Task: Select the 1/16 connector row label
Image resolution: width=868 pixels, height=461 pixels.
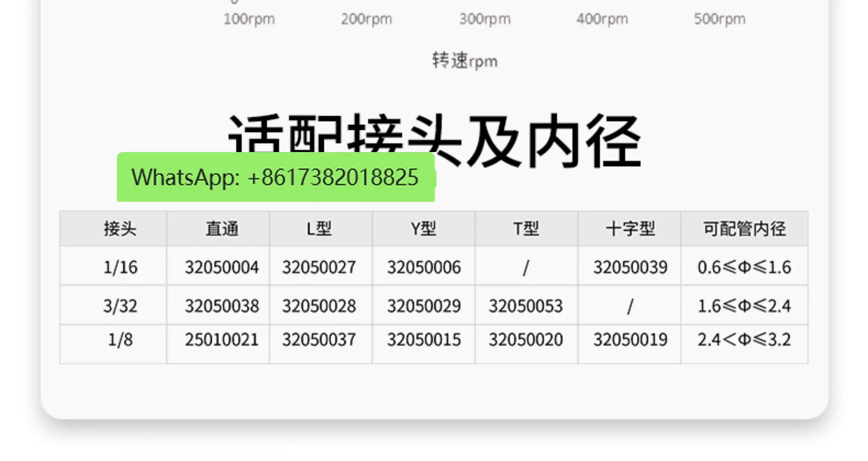Action: coord(120,267)
